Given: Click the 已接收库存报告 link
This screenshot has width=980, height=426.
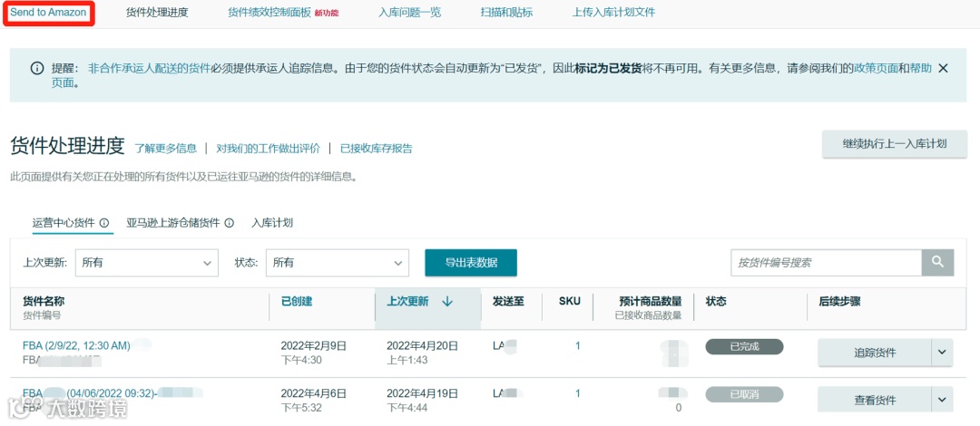Looking at the screenshot, I should pyautogui.click(x=377, y=149).
